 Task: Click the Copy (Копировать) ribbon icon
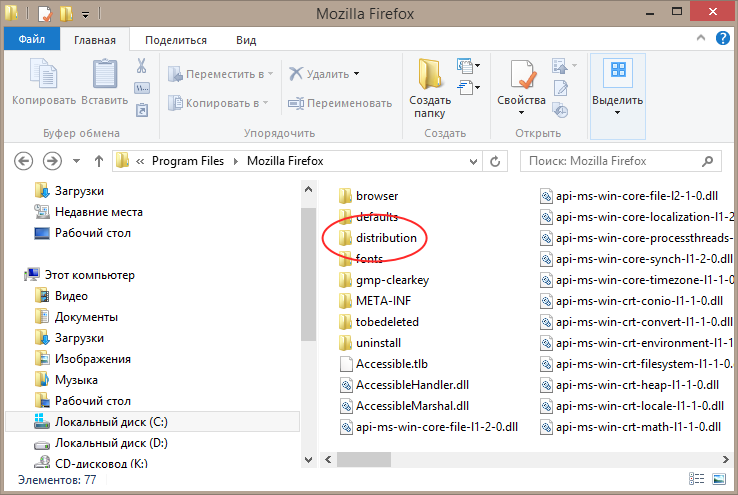point(43,73)
